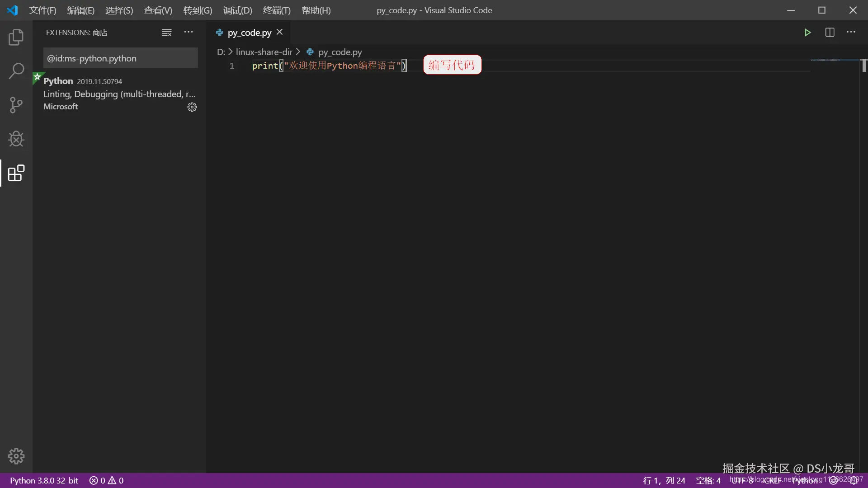Click the extensions search input field
This screenshot has width=868, height=488.
[120, 58]
